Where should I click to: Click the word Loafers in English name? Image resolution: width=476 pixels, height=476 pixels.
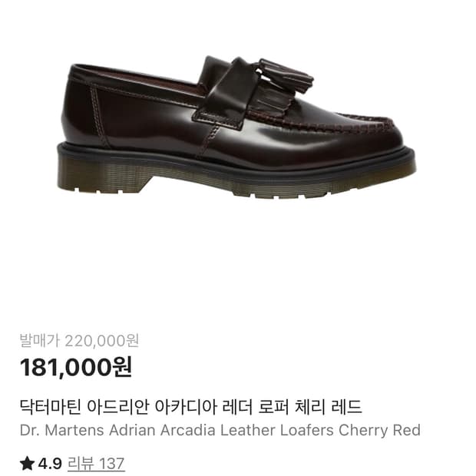click(306, 430)
